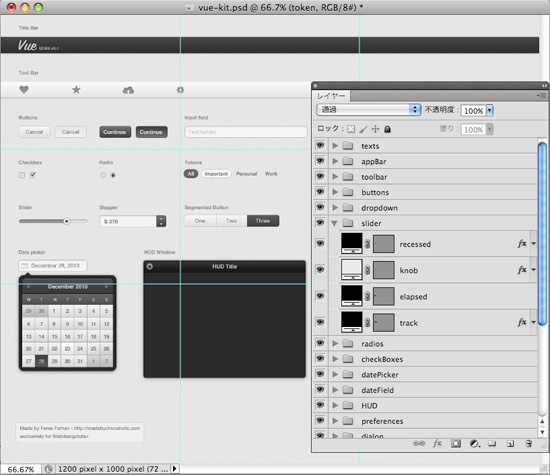Open layers panel options menu icon
The width and height of the screenshot is (550, 475).
point(542,95)
